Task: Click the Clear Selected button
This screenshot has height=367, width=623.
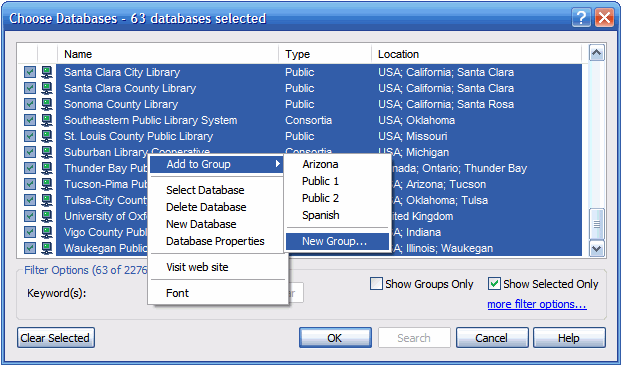Action: pyautogui.click(x=56, y=338)
